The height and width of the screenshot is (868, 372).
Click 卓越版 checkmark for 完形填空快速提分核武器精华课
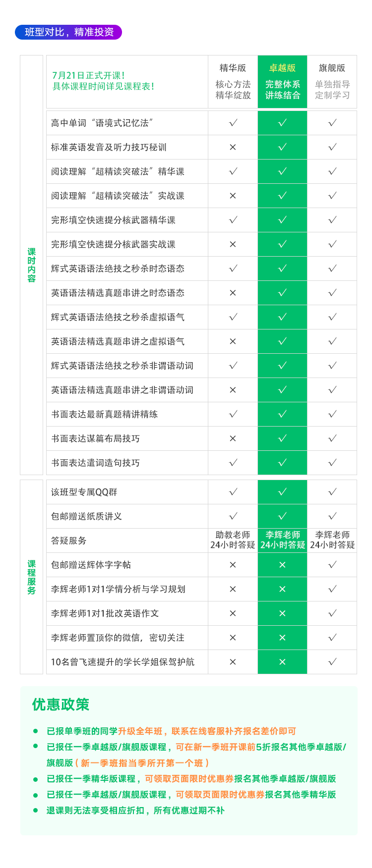(x=282, y=220)
